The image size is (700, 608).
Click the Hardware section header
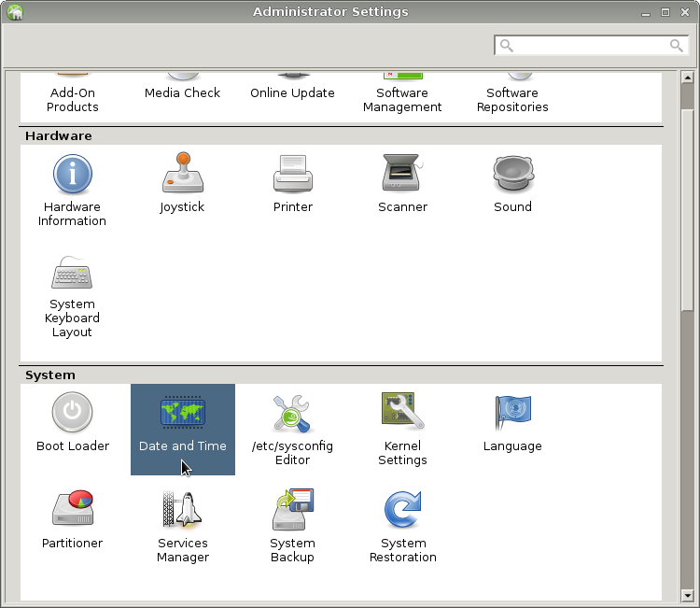tap(59, 135)
